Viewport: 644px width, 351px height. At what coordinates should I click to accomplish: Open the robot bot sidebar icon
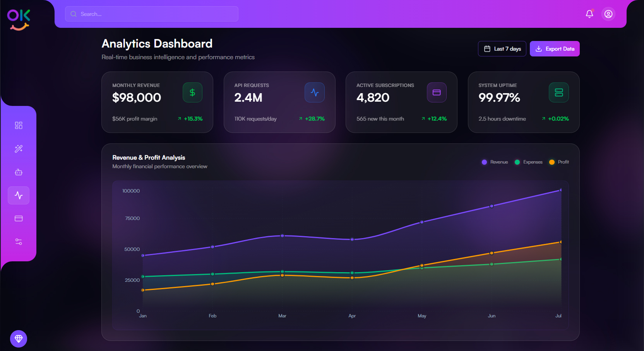[x=19, y=172]
